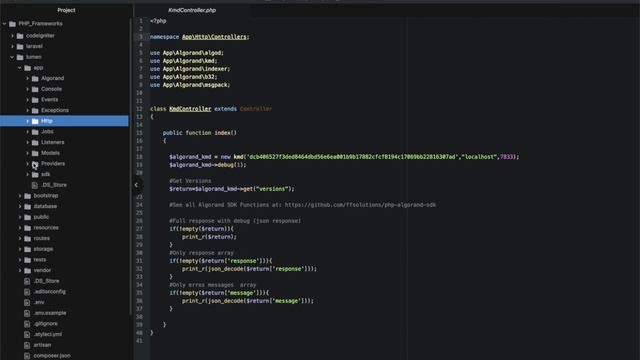Collapse the project sidebar with arrow handle
Image resolution: width=640 pixels, height=360 pixels.
(136, 185)
